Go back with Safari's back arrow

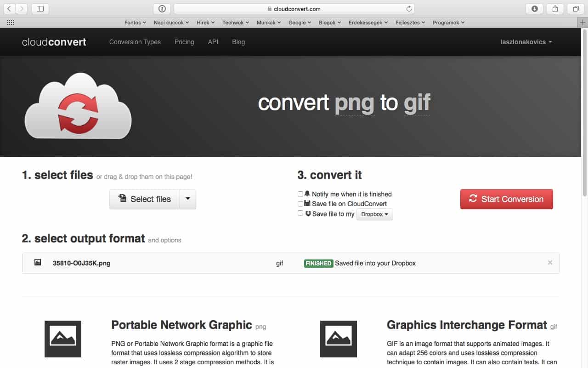click(x=10, y=9)
